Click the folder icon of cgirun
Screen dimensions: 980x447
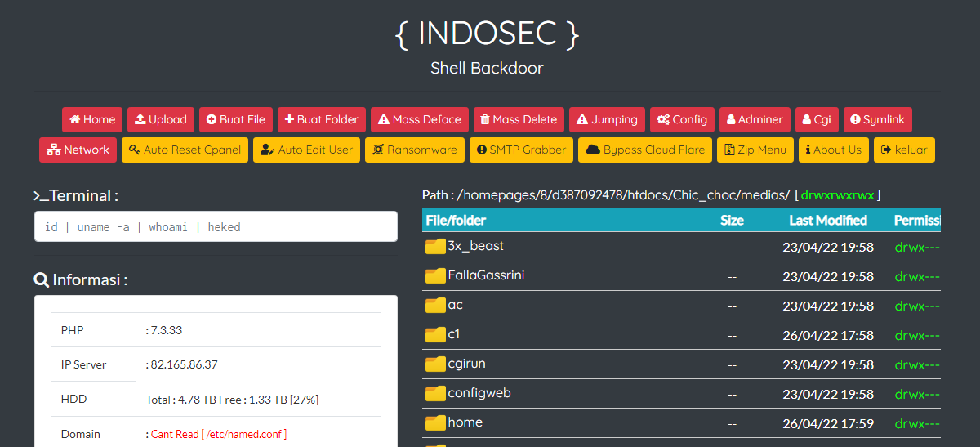click(x=435, y=364)
